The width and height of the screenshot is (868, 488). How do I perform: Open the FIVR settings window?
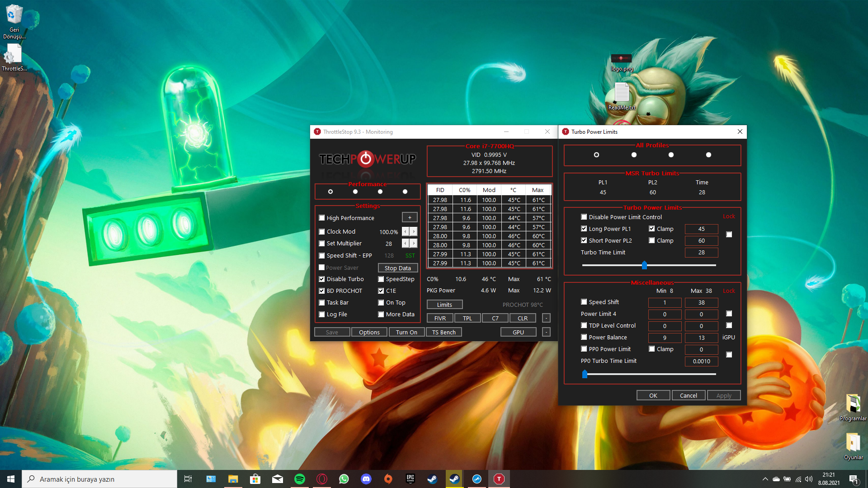440,319
